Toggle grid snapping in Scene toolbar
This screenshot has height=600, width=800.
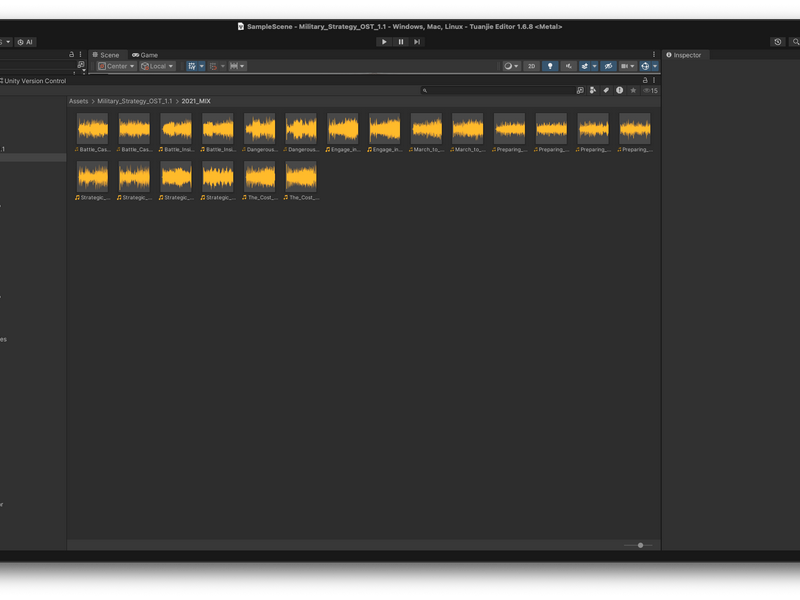(192, 66)
